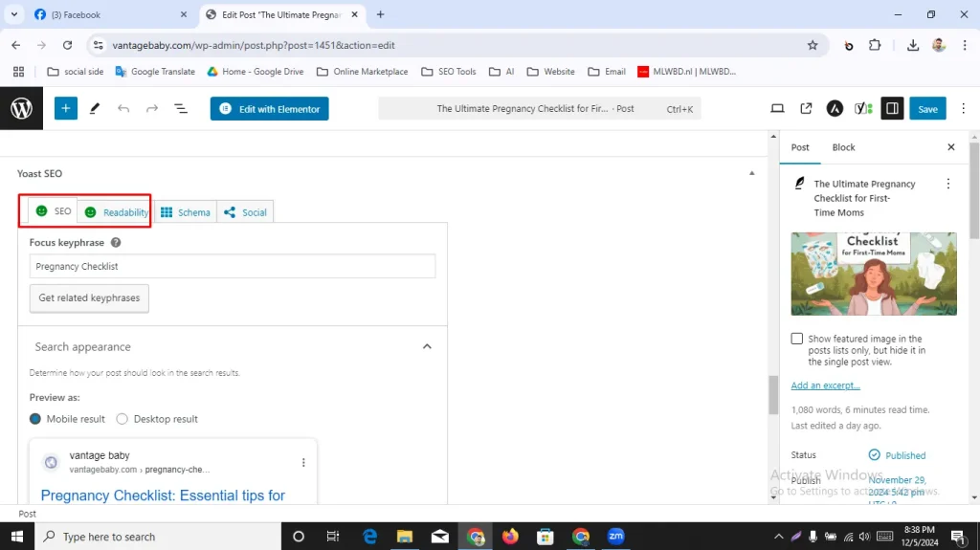This screenshot has width=980, height=550.
Task: Open Firefox from the taskbar
Action: coord(510,537)
